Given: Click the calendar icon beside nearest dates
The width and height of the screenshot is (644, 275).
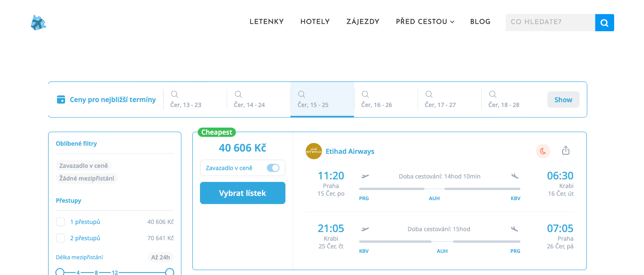Looking at the screenshot, I should point(61,100).
